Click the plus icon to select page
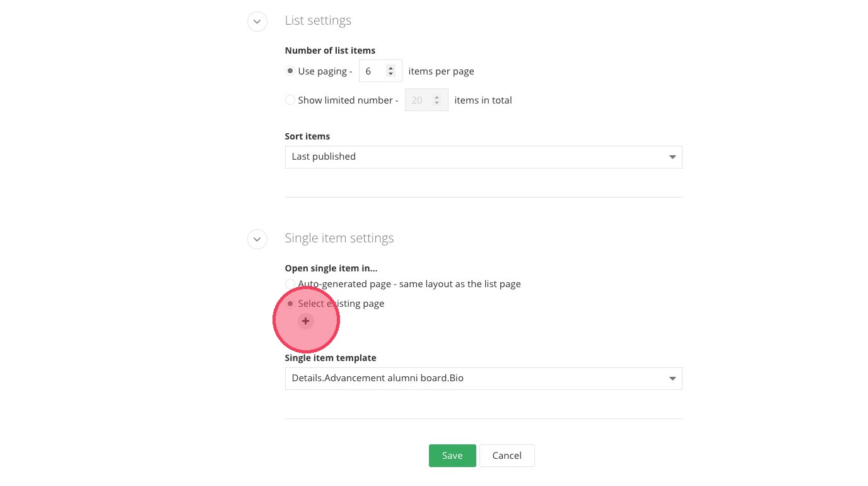 click(305, 321)
